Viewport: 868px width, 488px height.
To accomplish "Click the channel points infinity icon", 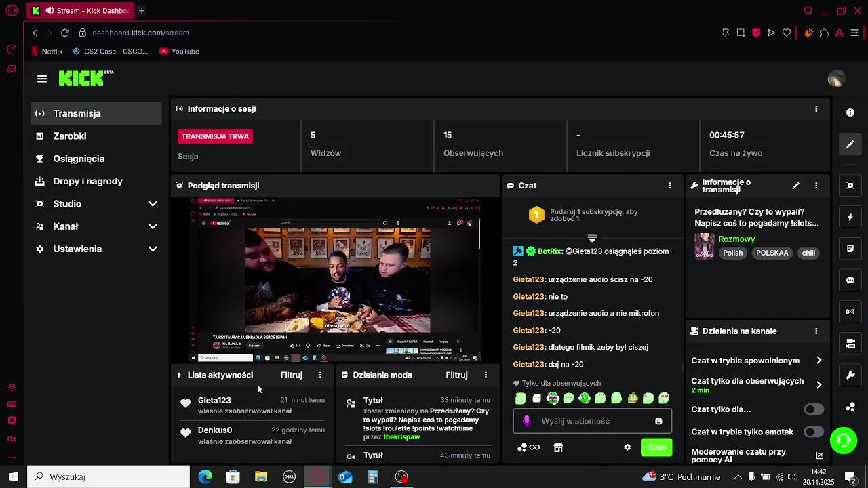I will coord(529,447).
